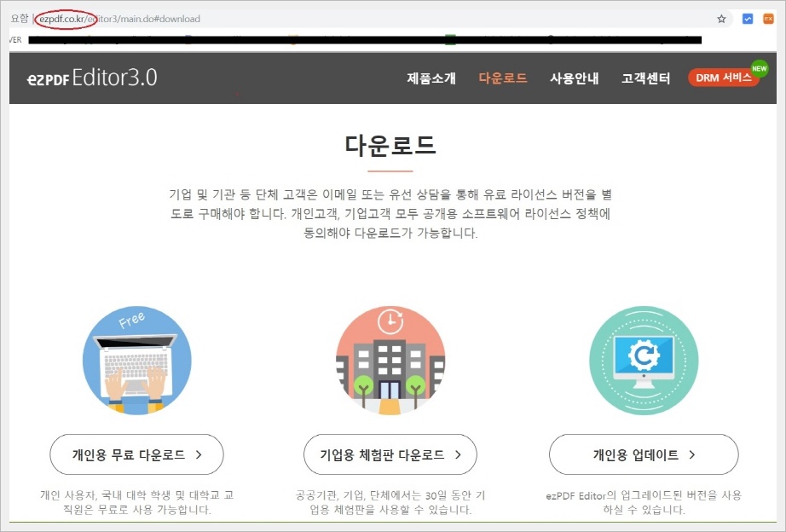This screenshot has width=786, height=532.
Task: Click the bookmark star icon in the address bar
Action: 721,19
